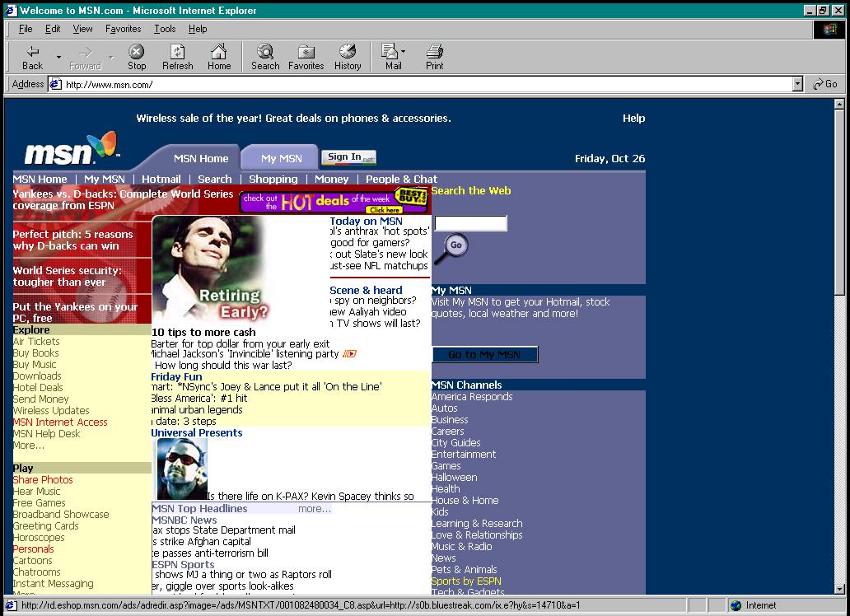850x616 pixels.
Task: Open the America Responds channel link
Action: (472, 396)
